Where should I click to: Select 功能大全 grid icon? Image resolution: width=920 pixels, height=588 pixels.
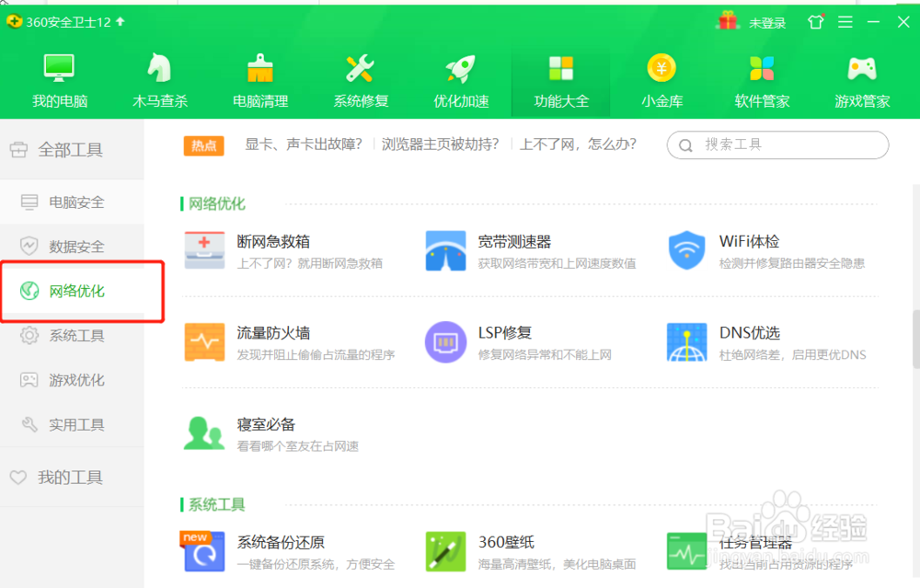tap(561, 68)
